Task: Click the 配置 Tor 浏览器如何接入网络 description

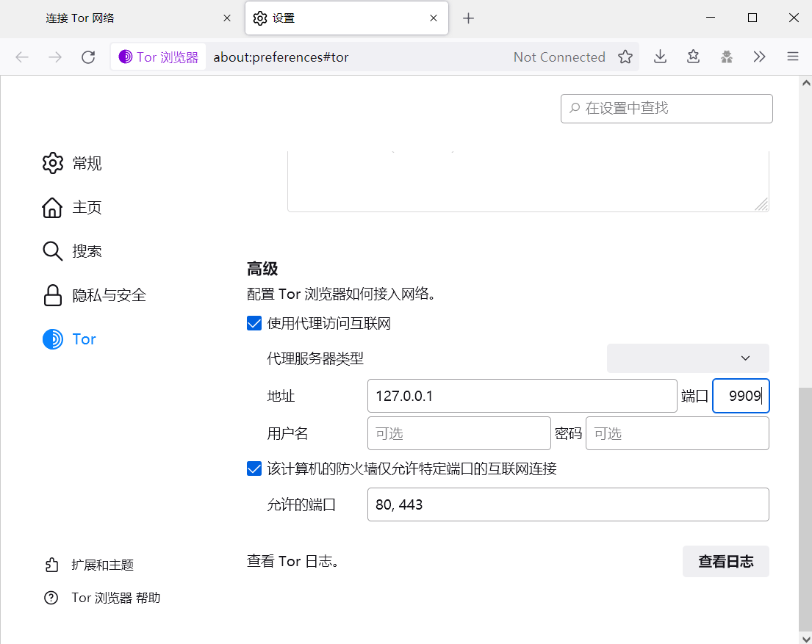Action: tap(341, 294)
